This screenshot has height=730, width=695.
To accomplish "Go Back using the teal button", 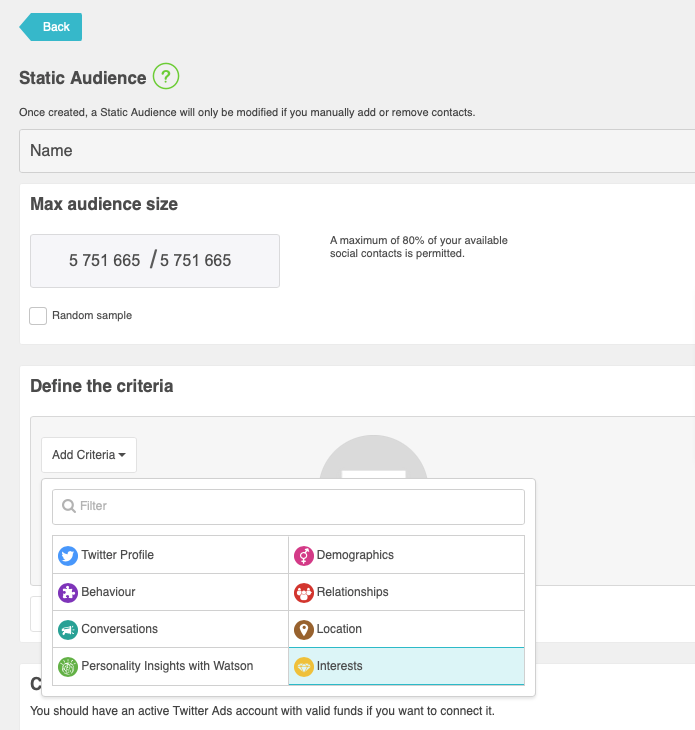I will tap(51, 27).
